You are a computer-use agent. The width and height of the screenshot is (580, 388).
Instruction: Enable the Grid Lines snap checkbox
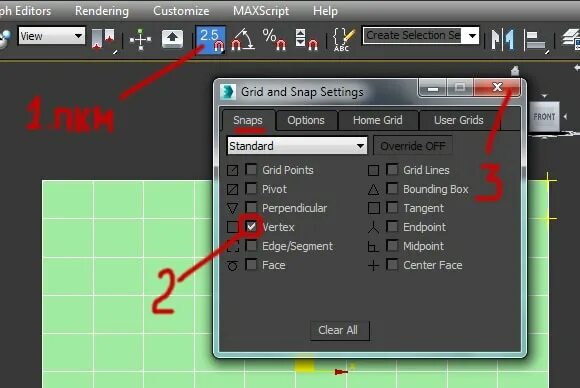(x=392, y=170)
